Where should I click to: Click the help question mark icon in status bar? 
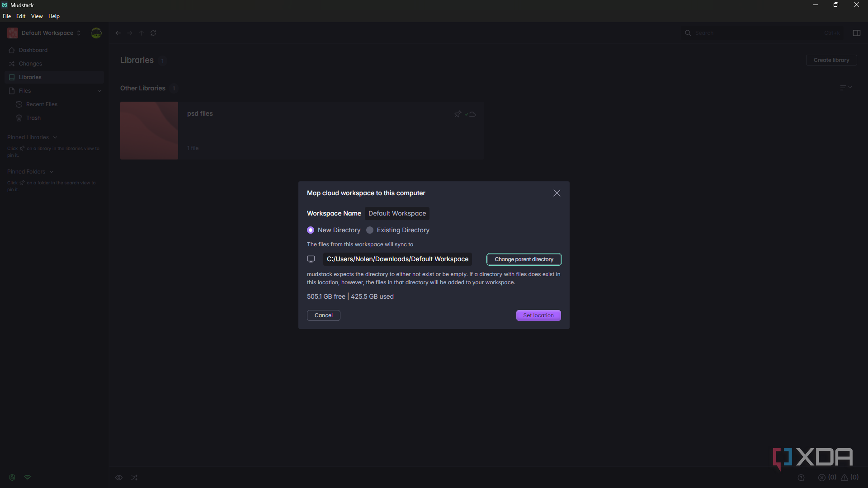click(x=801, y=478)
